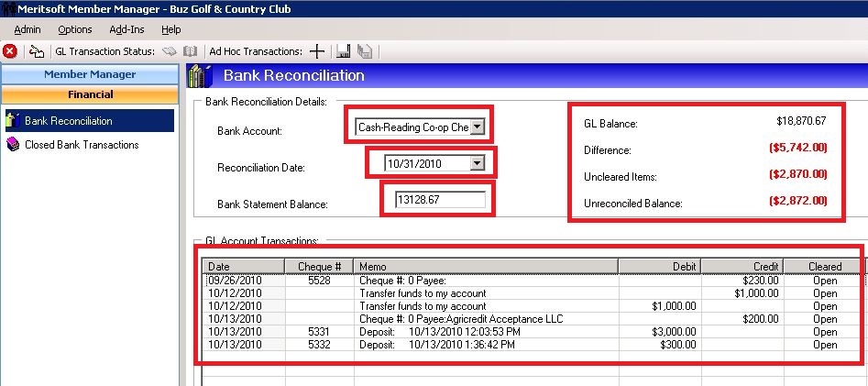Click the Bank Statement Balance input field
The height and width of the screenshot is (386, 868).
point(440,199)
